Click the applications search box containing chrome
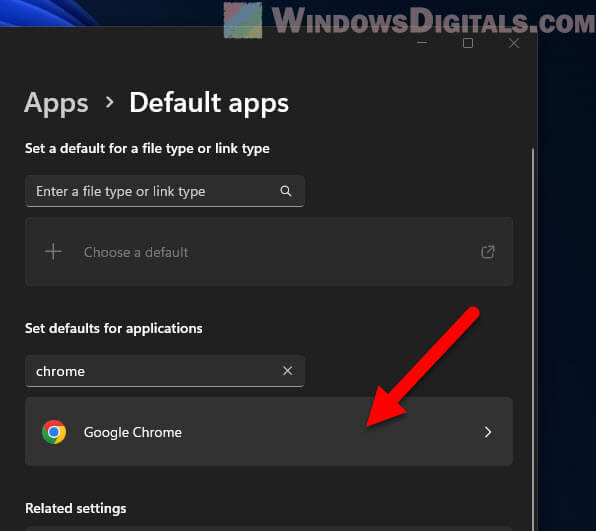The width and height of the screenshot is (596, 531). 165,371
